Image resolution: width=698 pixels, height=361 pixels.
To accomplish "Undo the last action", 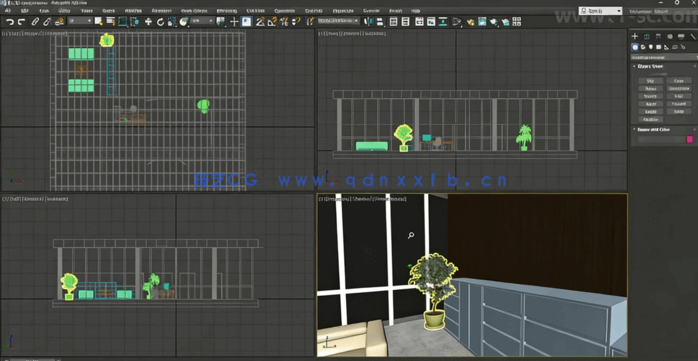I will (10, 21).
